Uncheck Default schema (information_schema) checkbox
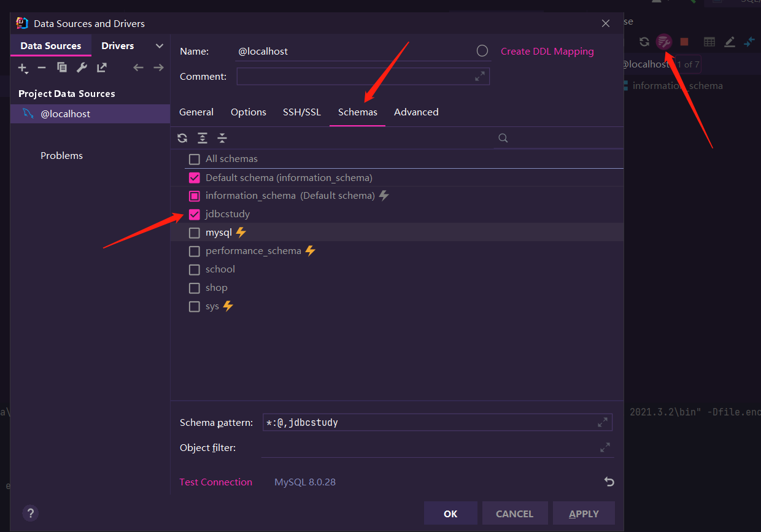Image resolution: width=761 pixels, height=532 pixels. pos(195,178)
